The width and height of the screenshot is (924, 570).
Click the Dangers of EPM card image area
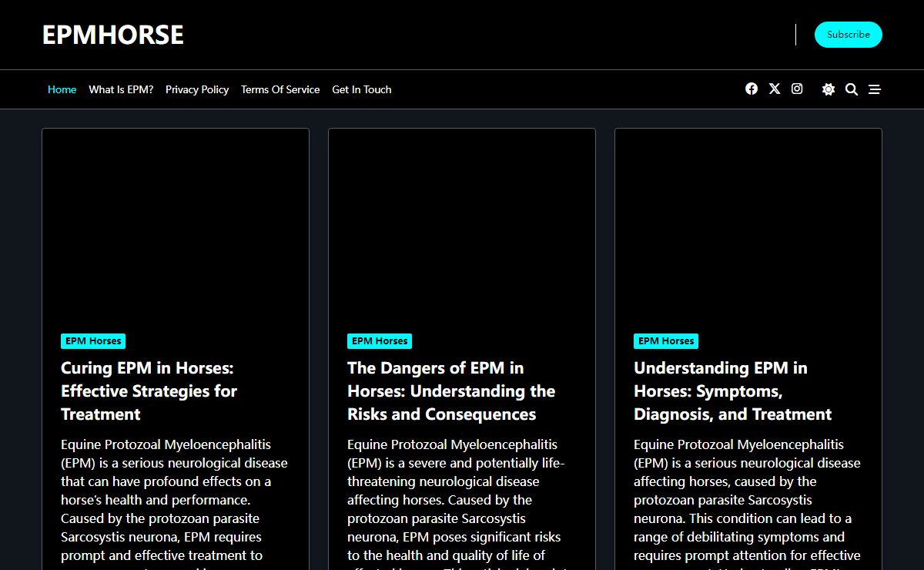pos(462,221)
